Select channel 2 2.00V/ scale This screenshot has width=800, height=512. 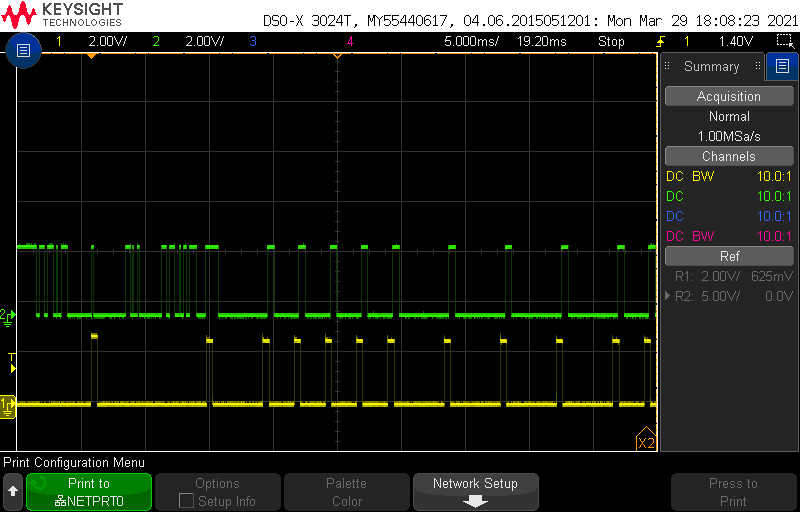tap(205, 41)
